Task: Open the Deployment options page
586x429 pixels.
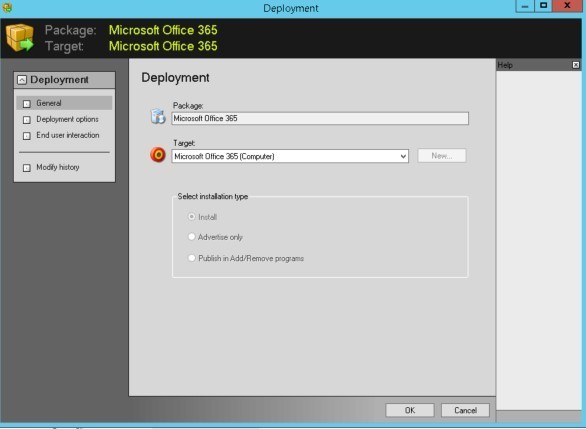Action: 67,119
